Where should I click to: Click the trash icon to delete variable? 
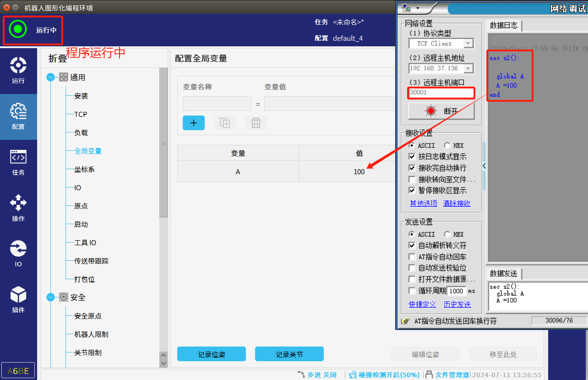pos(256,123)
